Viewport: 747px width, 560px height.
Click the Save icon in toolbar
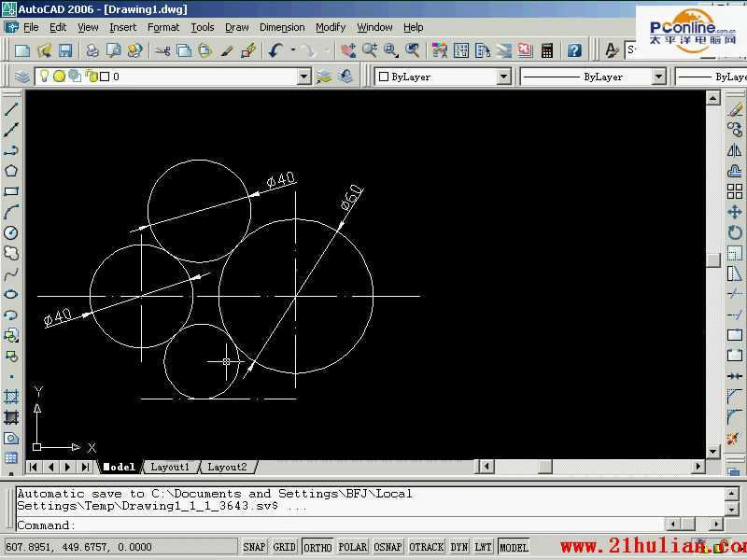pos(65,50)
